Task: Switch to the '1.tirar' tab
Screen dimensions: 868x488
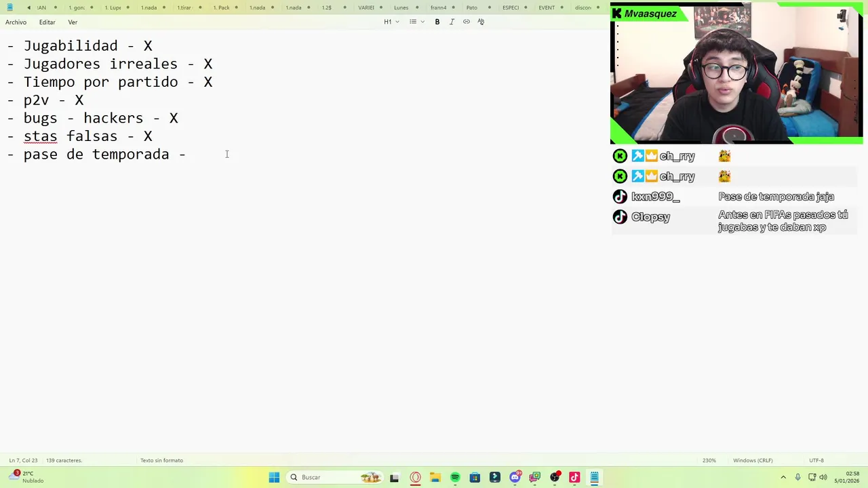Action: pos(184,7)
